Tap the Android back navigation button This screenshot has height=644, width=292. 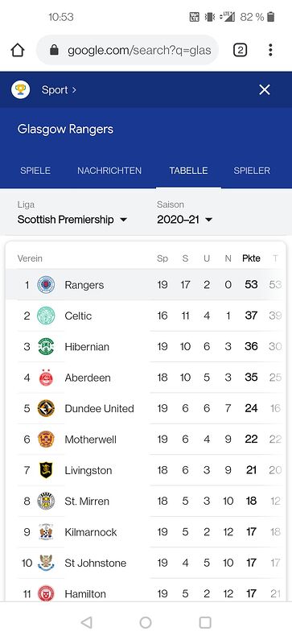point(86,622)
